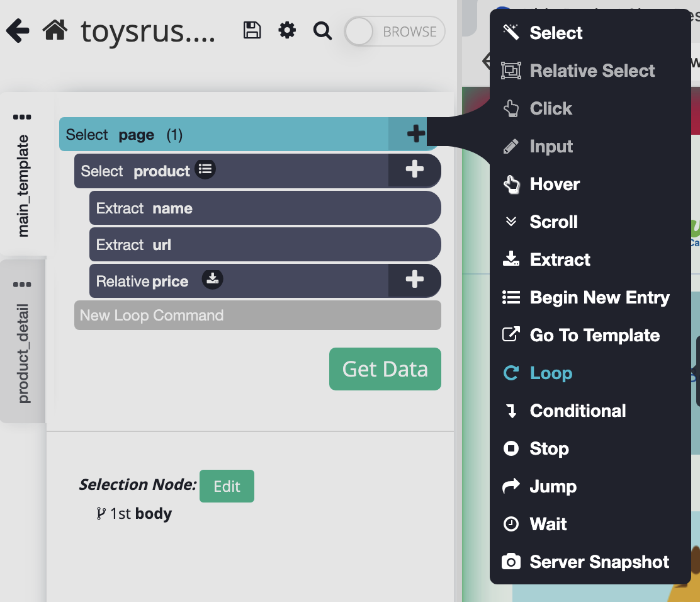Expand plus button on Relative price
This screenshot has height=602, width=700.
[414, 280]
